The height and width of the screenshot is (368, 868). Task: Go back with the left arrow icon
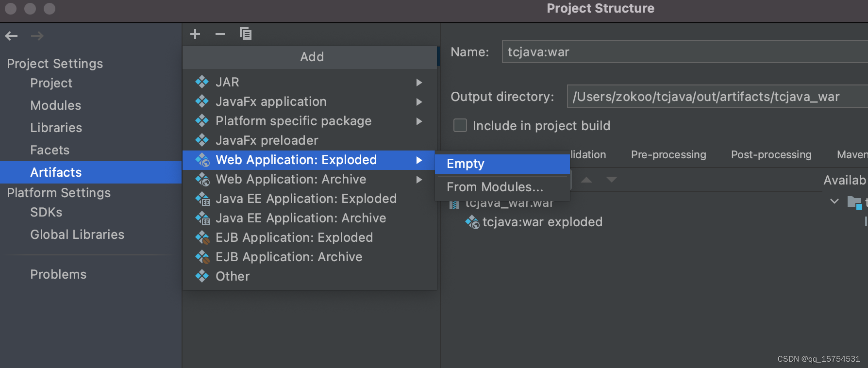pyautogui.click(x=12, y=36)
